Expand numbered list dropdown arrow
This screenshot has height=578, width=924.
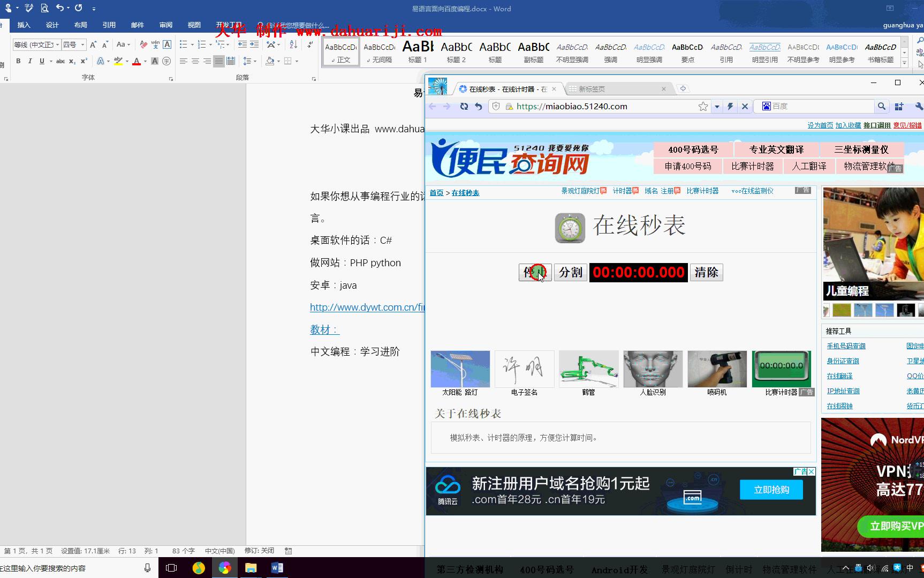coord(210,44)
